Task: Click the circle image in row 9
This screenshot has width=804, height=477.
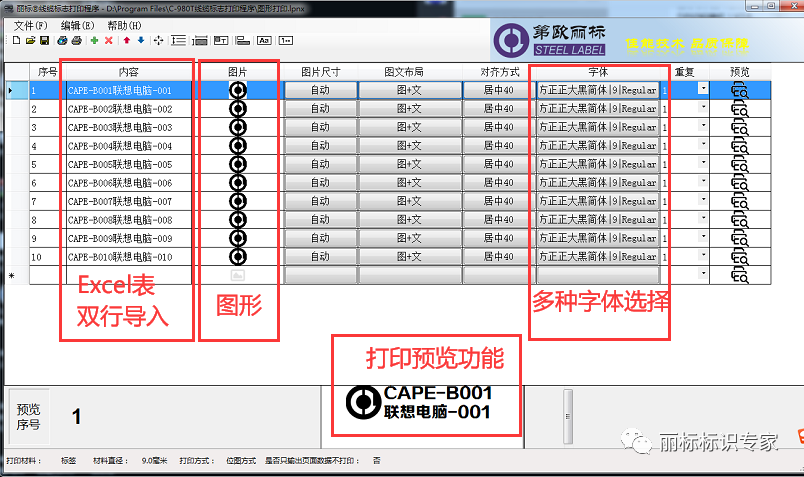Action: (238, 238)
